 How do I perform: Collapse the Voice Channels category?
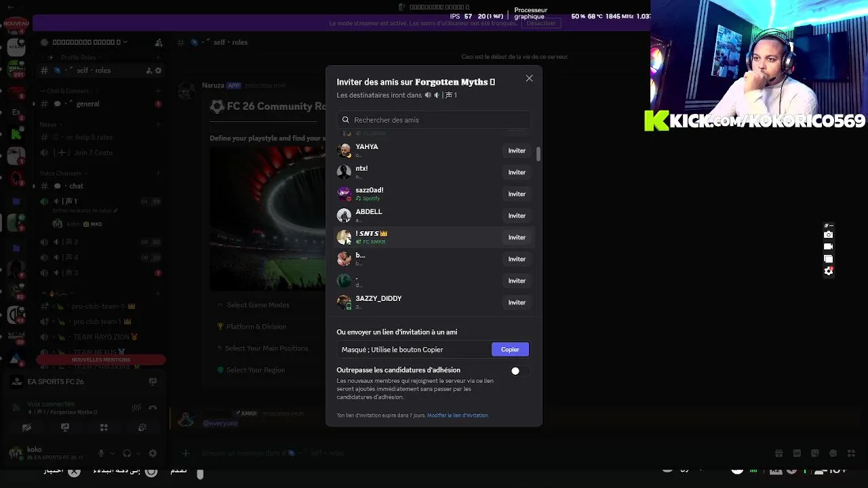(x=63, y=174)
